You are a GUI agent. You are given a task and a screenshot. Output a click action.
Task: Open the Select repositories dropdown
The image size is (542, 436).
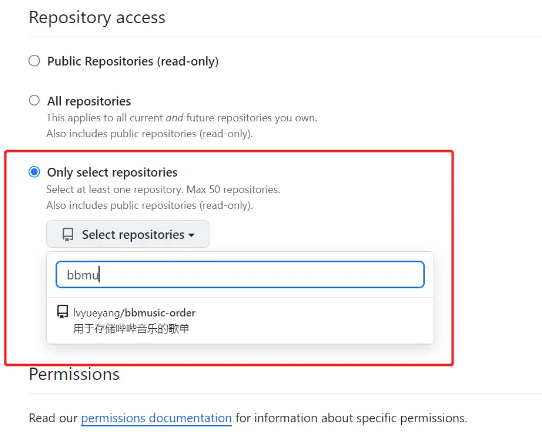click(x=128, y=234)
